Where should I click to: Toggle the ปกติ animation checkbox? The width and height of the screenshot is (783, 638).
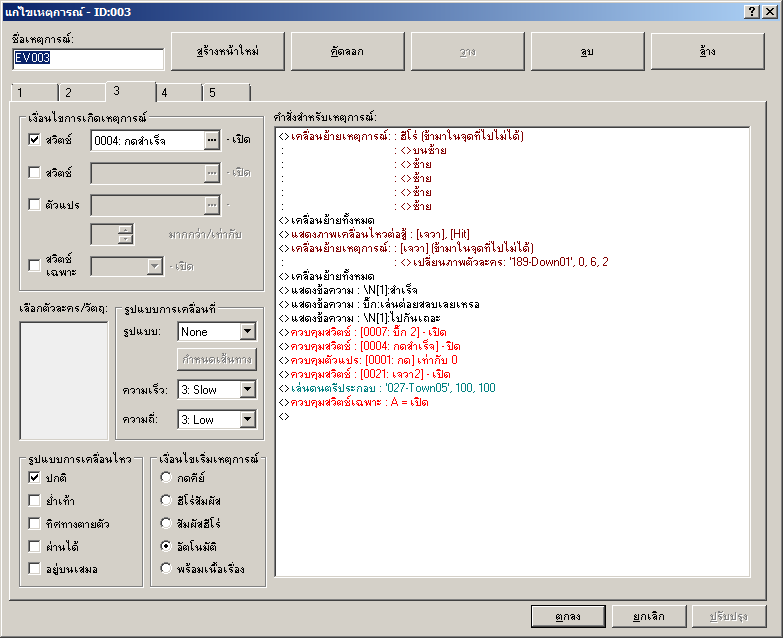[x=34, y=477]
